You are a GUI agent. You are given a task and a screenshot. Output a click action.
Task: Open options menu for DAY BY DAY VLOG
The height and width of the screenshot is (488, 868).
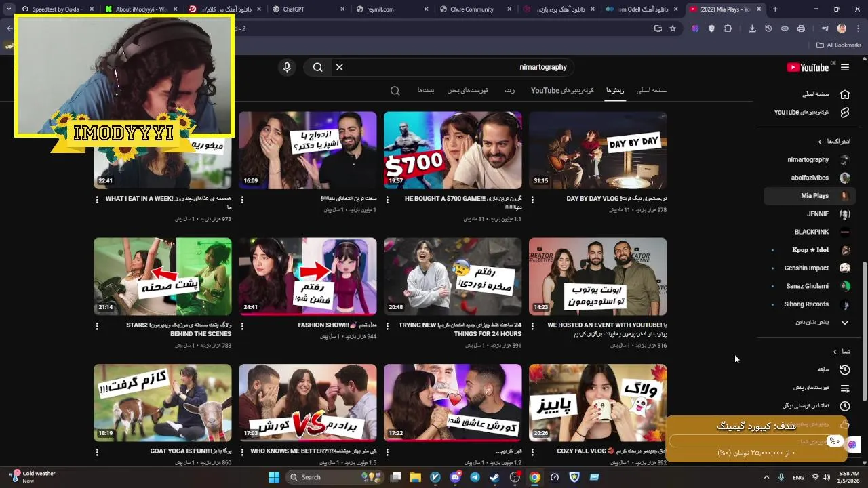tap(532, 199)
